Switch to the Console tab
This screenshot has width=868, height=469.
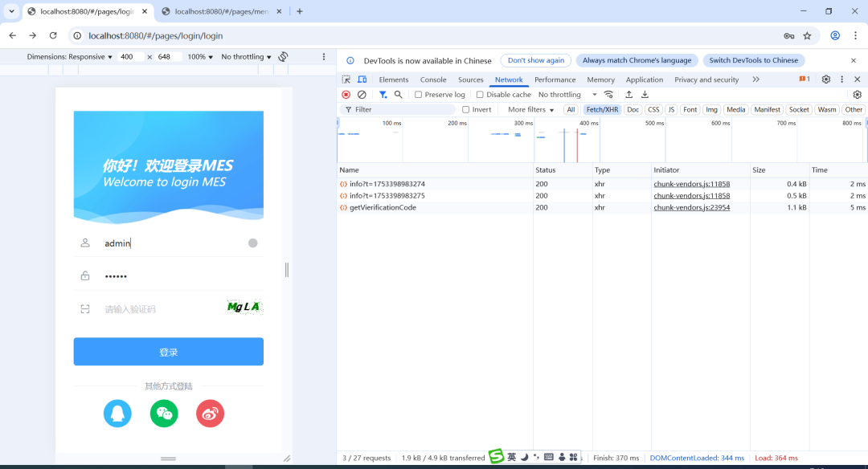tap(433, 80)
